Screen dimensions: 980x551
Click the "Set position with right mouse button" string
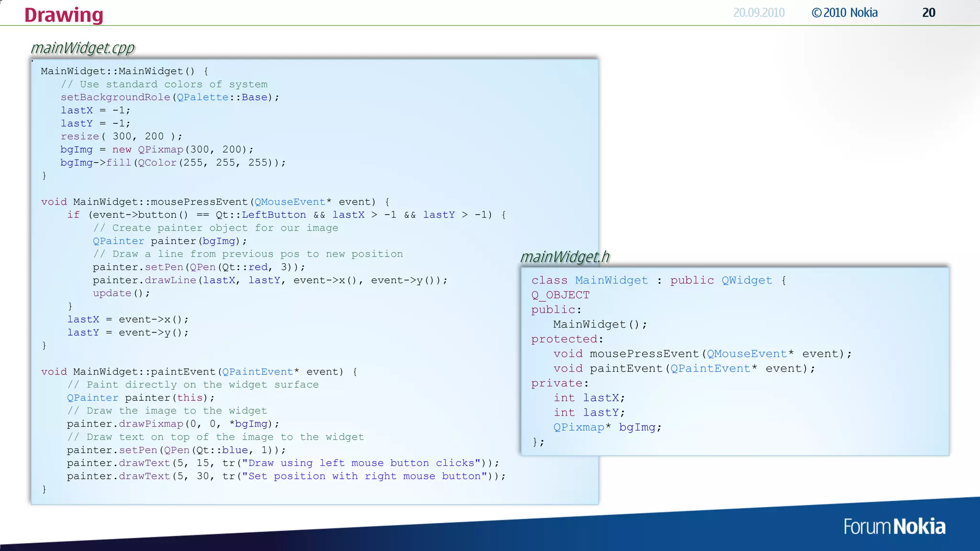click(x=364, y=476)
